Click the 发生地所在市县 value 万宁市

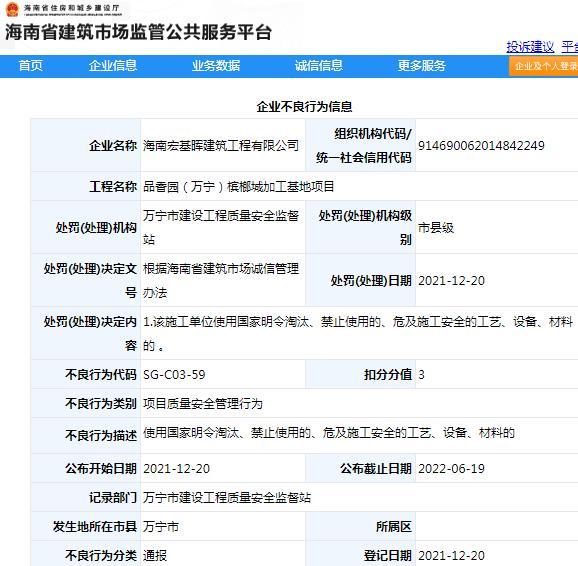click(x=161, y=527)
